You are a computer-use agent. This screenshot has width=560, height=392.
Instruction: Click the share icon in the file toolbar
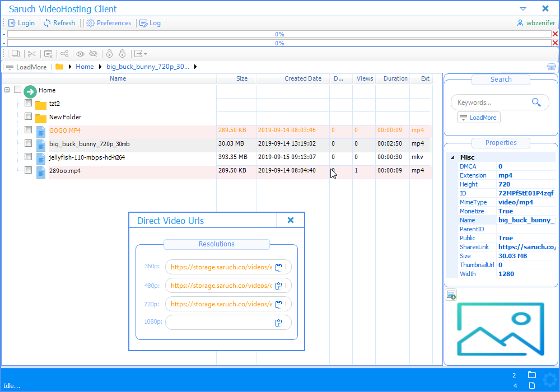(x=64, y=54)
